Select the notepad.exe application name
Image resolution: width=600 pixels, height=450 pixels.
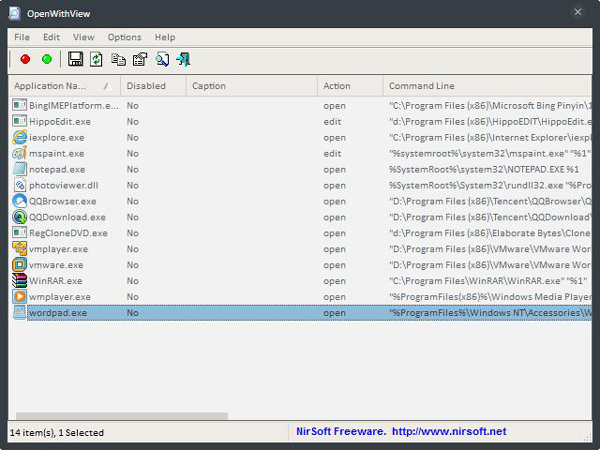click(x=57, y=170)
